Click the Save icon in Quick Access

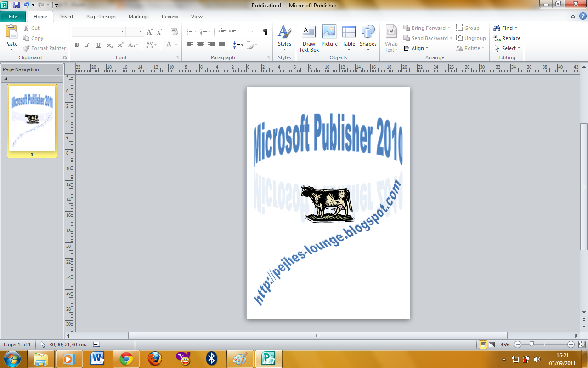click(x=17, y=5)
